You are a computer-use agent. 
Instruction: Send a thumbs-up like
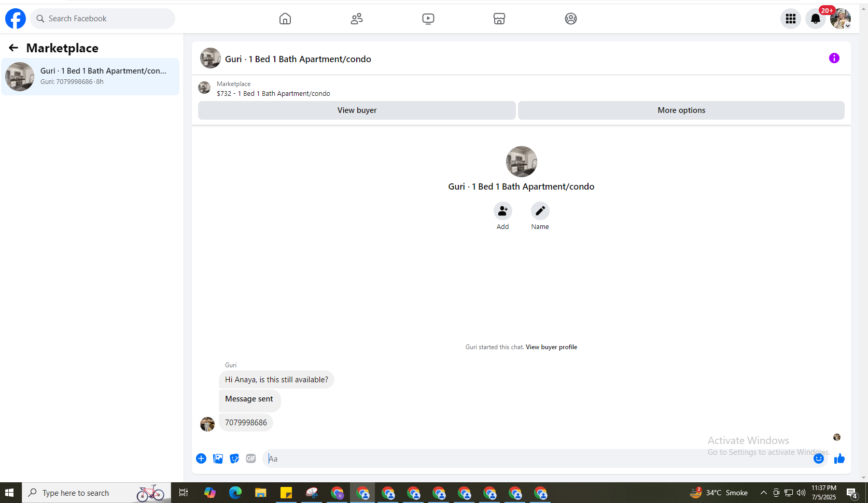(x=839, y=458)
